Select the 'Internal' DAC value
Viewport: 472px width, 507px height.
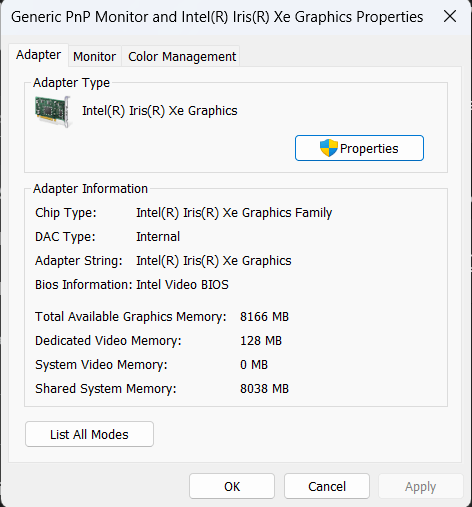click(158, 237)
